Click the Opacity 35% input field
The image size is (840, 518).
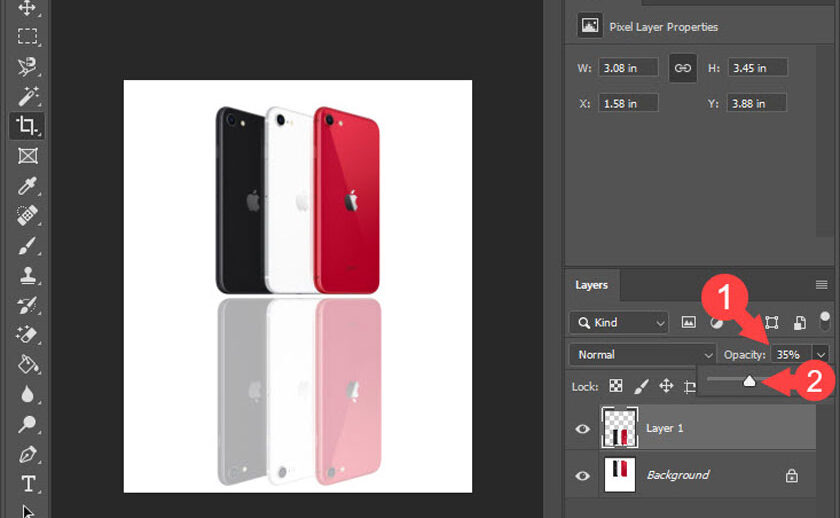point(790,355)
